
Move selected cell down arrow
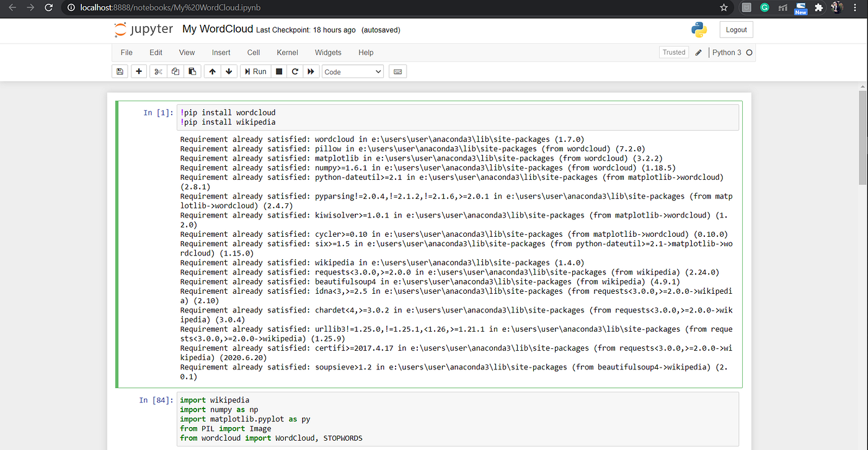pyautogui.click(x=229, y=71)
